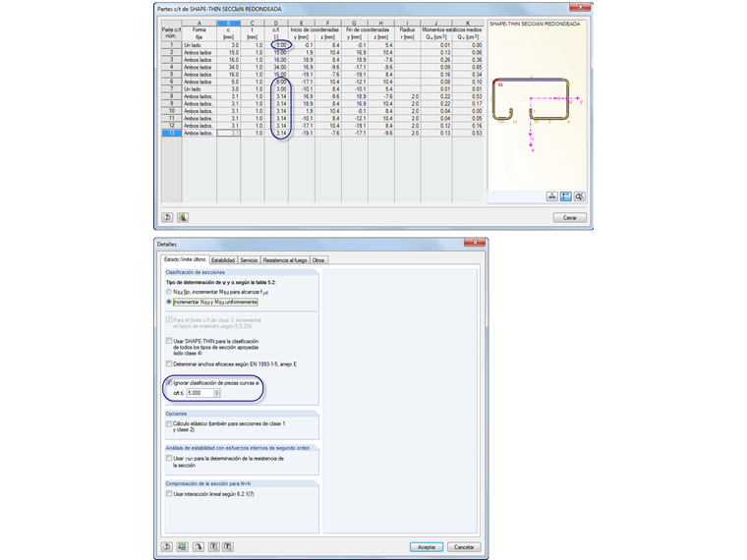The image size is (747, 560).
Task: Click the Radius cell 2.0 in row 8
Action: tap(407, 96)
